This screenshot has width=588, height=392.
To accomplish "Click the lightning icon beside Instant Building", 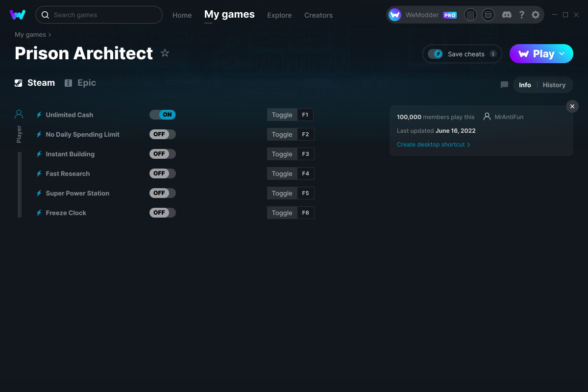I will 39,154.
